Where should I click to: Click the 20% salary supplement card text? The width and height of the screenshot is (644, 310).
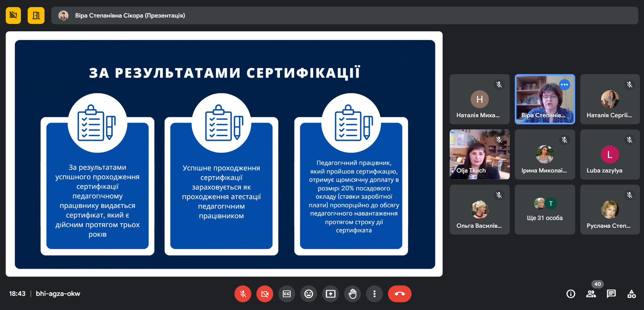pyautogui.click(x=354, y=196)
